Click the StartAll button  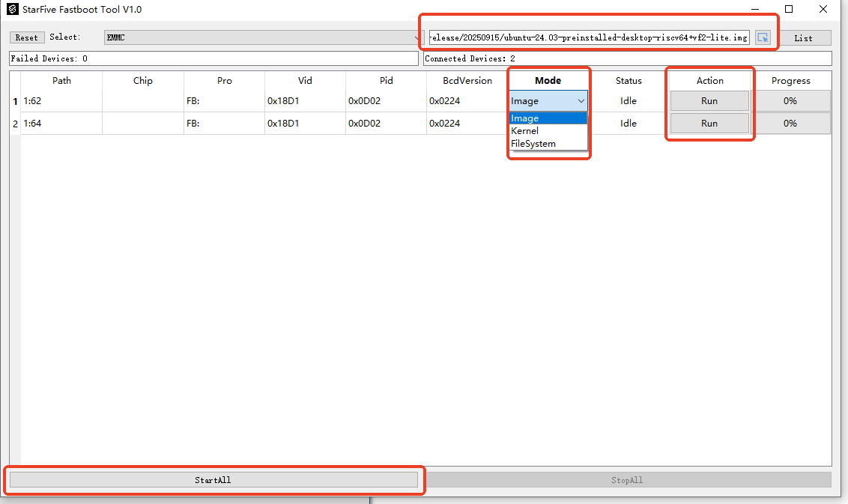pos(213,480)
